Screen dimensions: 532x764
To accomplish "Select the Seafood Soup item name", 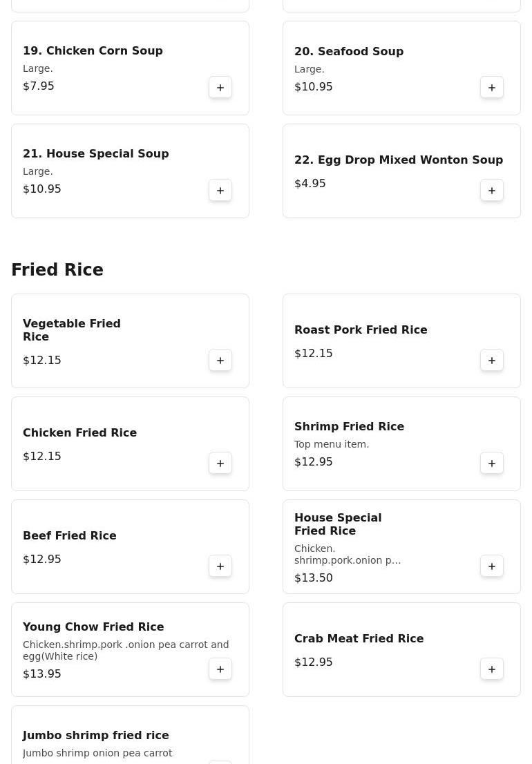I will tap(348, 52).
